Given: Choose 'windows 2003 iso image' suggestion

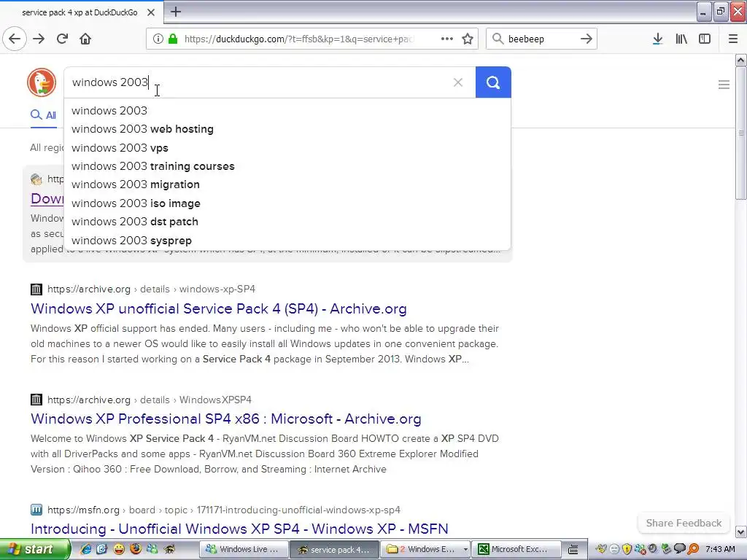Looking at the screenshot, I should click(287, 203).
